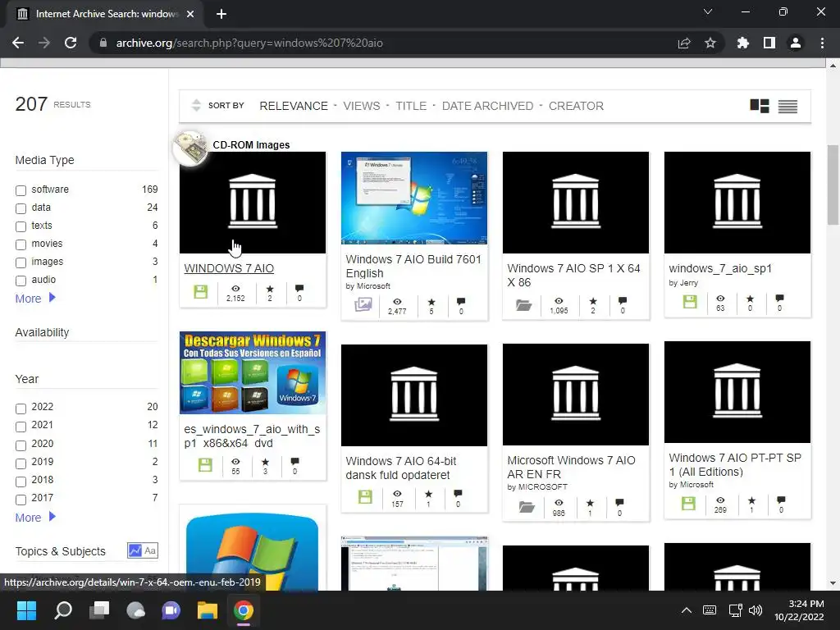
Task: Show hidden system tray icons chevron
Action: 687,610
